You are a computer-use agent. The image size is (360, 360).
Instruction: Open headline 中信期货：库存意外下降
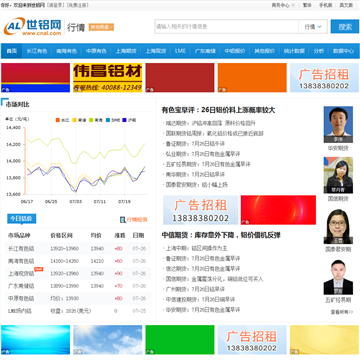click(x=221, y=235)
